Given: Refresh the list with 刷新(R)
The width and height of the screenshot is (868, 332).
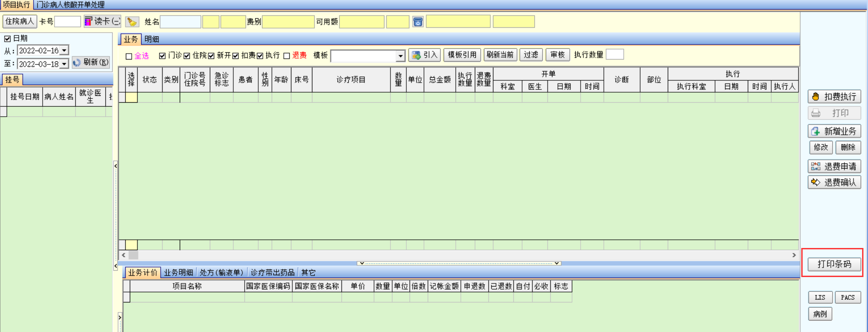Looking at the screenshot, I should click(91, 63).
